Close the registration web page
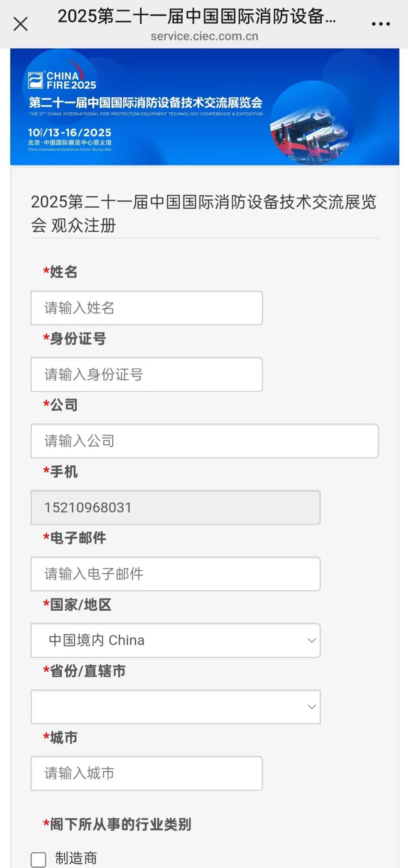This screenshot has width=408, height=868. pyautogui.click(x=20, y=24)
